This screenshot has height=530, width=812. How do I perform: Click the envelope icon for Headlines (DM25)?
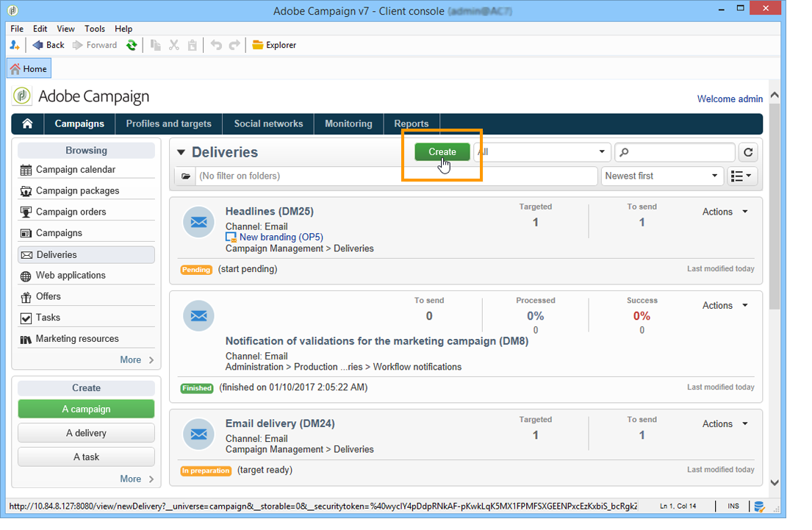[x=199, y=222]
